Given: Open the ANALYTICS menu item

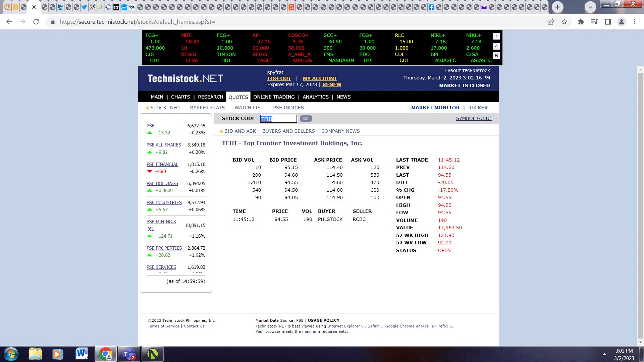Looking at the screenshot, I should 316,97.
